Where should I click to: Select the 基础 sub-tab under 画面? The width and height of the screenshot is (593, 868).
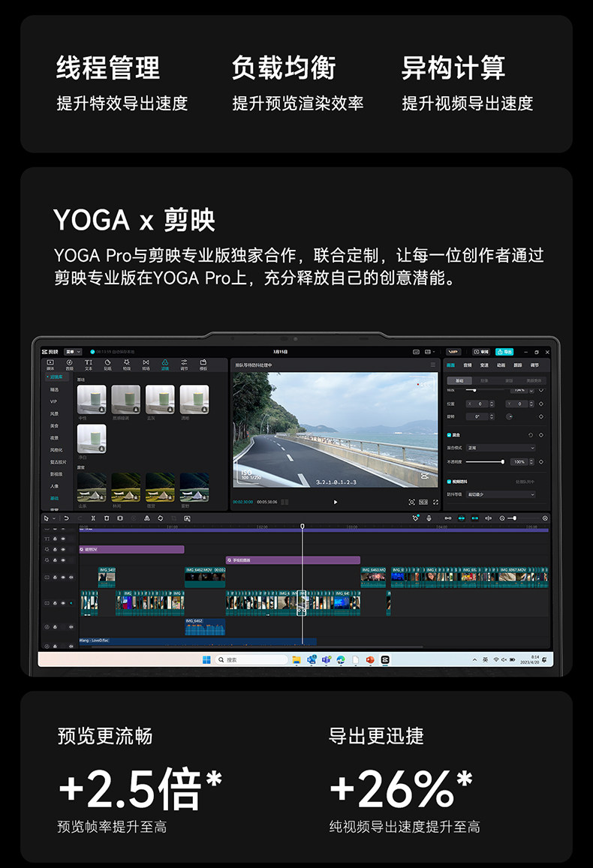click(459, 380)
